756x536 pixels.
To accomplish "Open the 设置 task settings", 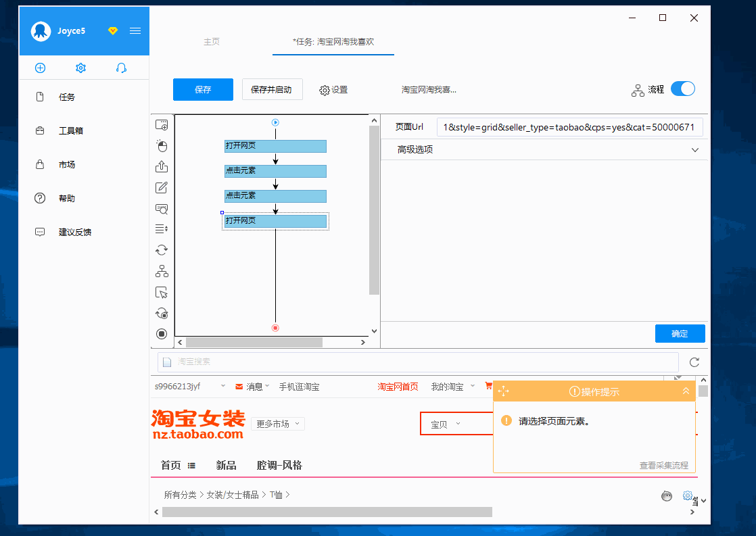I will 333,90.
